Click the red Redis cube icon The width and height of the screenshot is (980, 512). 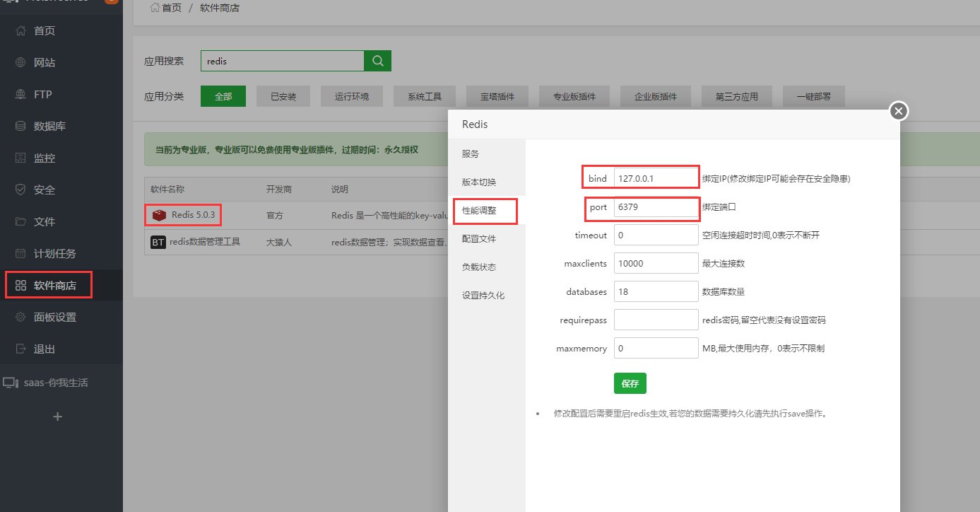coord(159,214)
